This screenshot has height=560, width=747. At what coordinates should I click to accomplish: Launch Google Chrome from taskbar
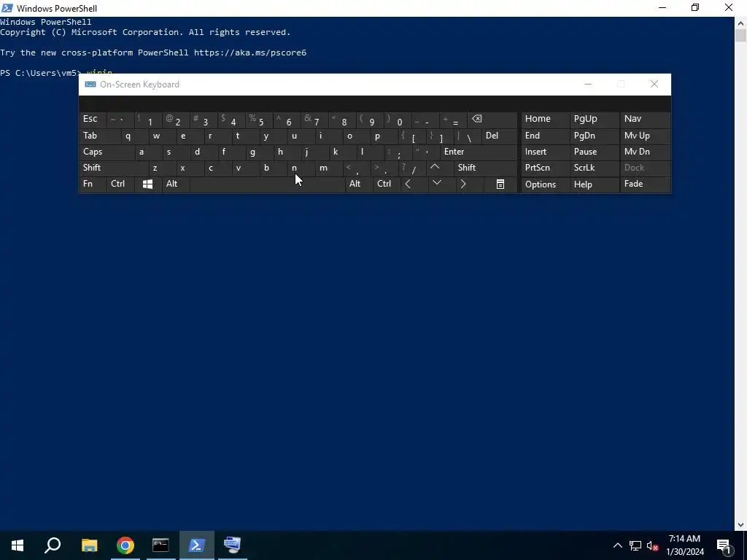click(125, 545)
